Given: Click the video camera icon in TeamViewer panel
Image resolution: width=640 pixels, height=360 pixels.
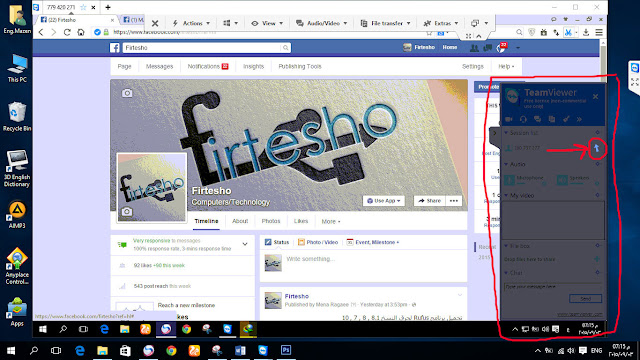Looking at the screenshot, I should pyautogui.click(x=509, y=119).
